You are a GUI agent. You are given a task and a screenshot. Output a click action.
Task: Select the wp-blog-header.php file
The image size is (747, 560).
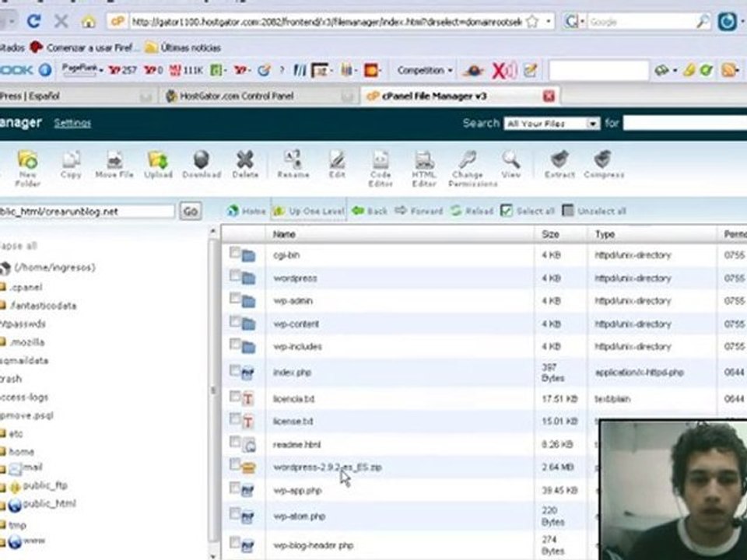tap(313, 545)
